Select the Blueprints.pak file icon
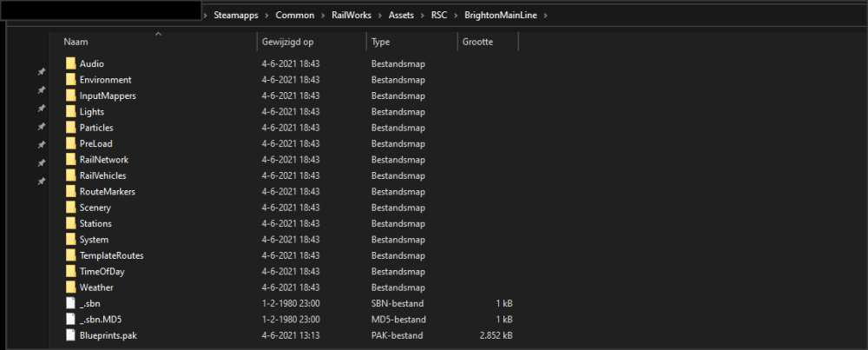This screenshot has height=350, width=868. click(70, 335)
